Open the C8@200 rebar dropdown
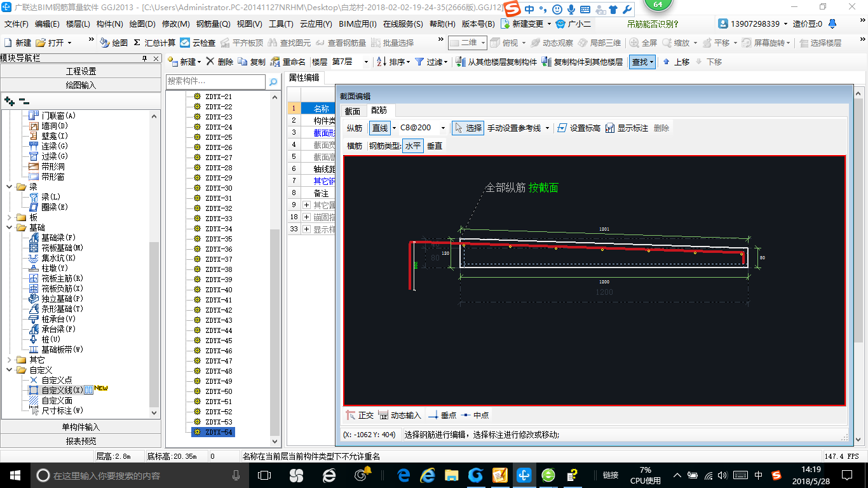Screen dimensions: 868x488 444,128
